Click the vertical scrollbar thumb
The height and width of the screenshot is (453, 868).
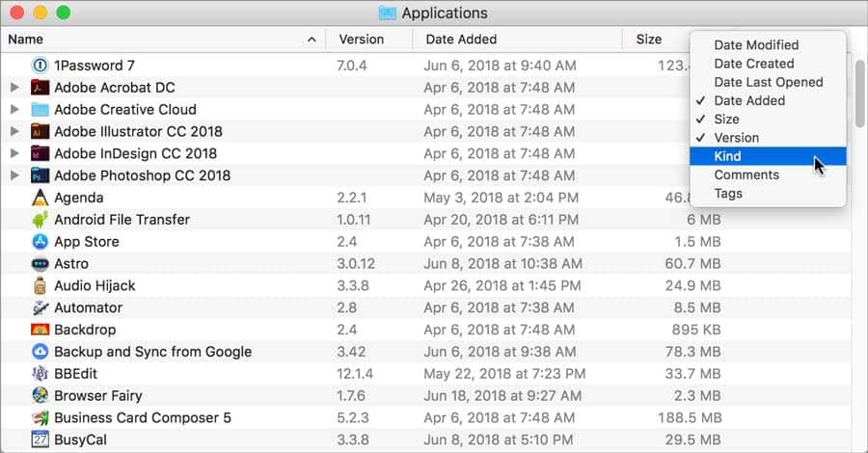coord(858,96)
